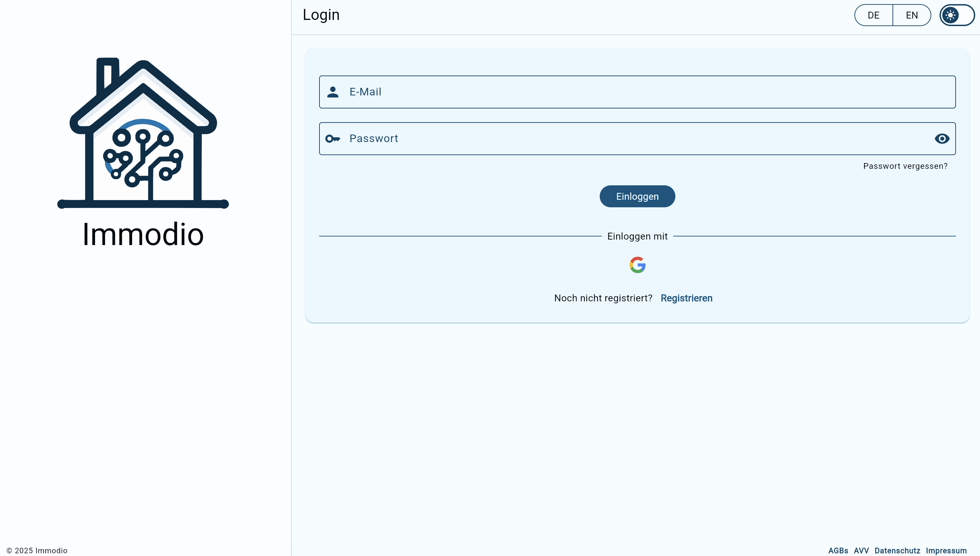Image resolution: width=980 pixels, height=556 pixels.
Task: Open the Impressum footer link
Action: (946, 551)
